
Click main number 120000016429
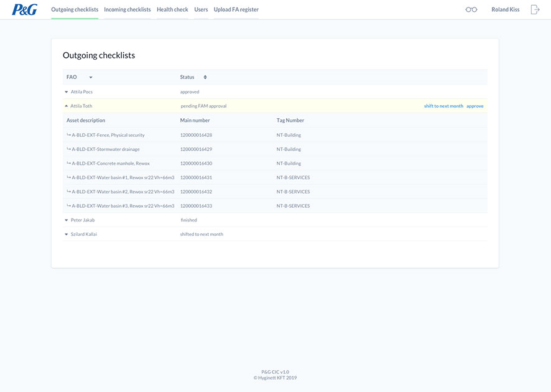pos(196,149)
